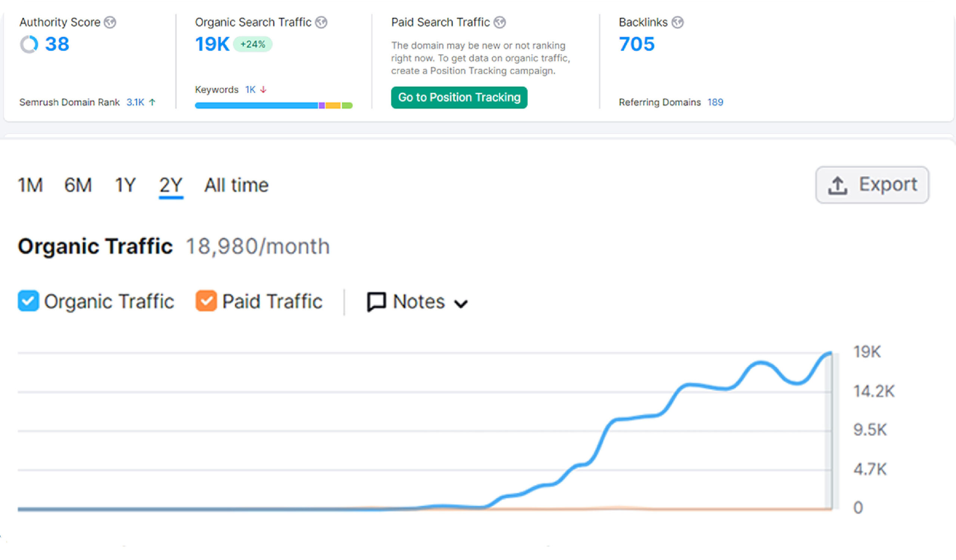Open the 705 backlinks number link

coord(637,44)
